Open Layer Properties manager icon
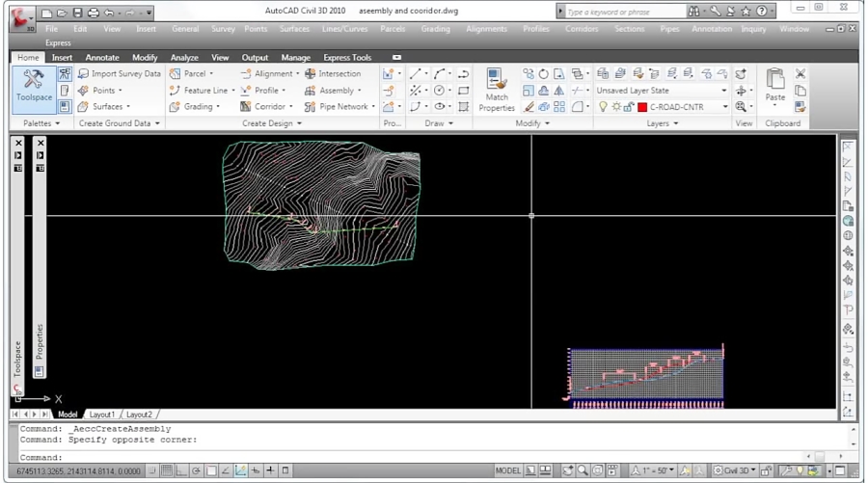Screen dimensions: 868x483 pyautogui.click(x=603, y=73)
